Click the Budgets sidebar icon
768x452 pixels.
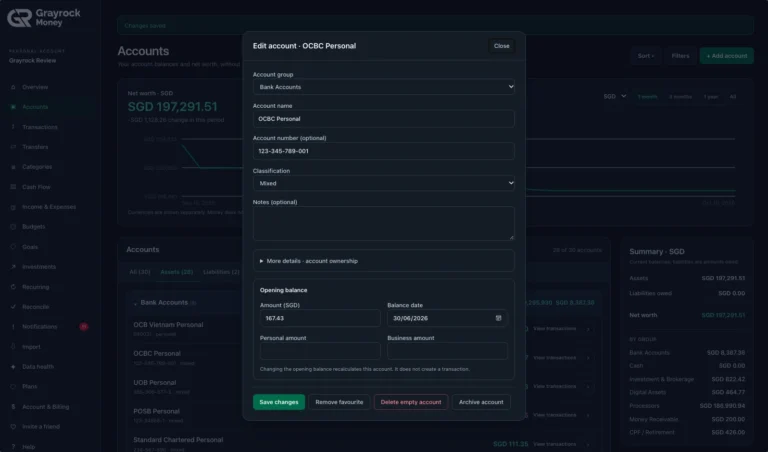pos(13,227)
